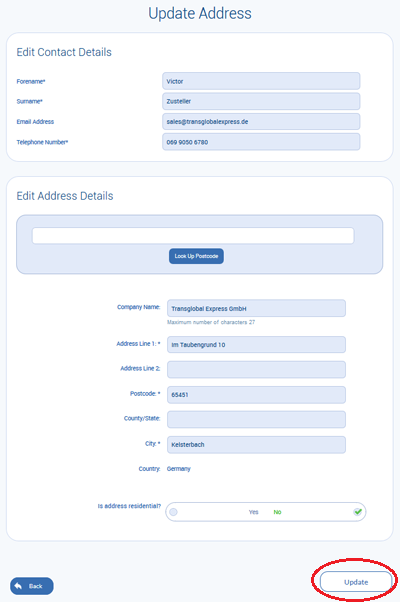
Task: Click the Email Address label
Action: pyautogui.click(x=35, y=122)
